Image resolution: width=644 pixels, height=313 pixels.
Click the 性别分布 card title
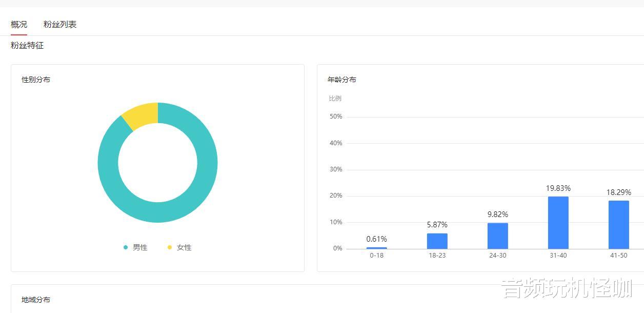click(36, 80)
